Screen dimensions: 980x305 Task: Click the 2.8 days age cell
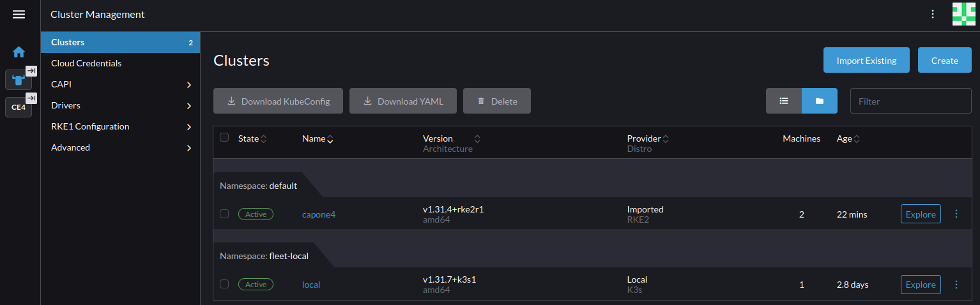[853, 285]
